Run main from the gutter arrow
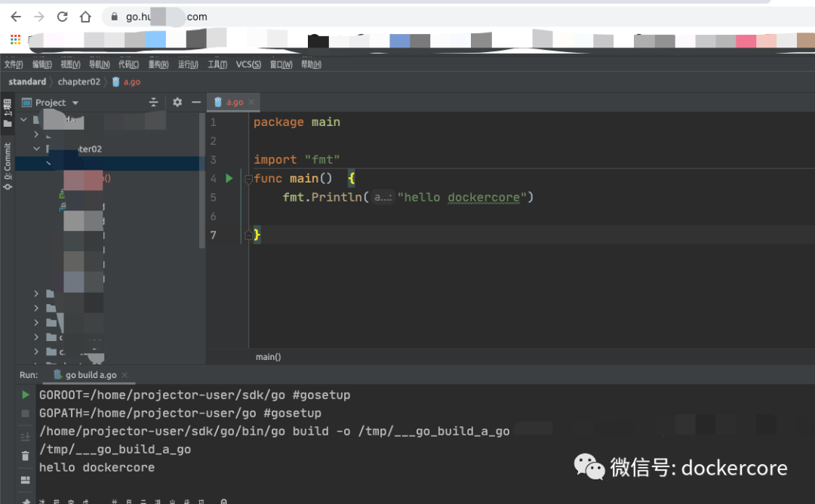 (x=229, y=178)
